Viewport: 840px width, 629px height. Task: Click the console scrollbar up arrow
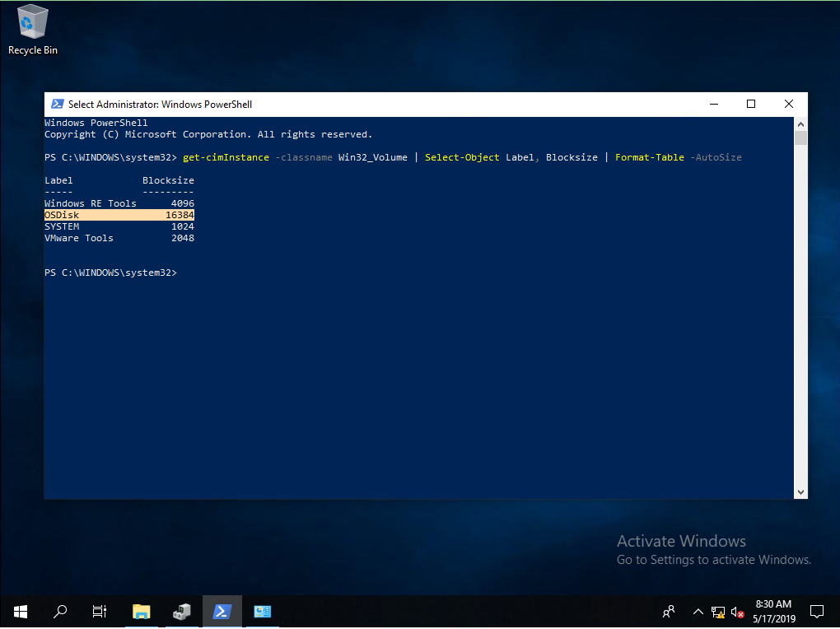(801, 124)
